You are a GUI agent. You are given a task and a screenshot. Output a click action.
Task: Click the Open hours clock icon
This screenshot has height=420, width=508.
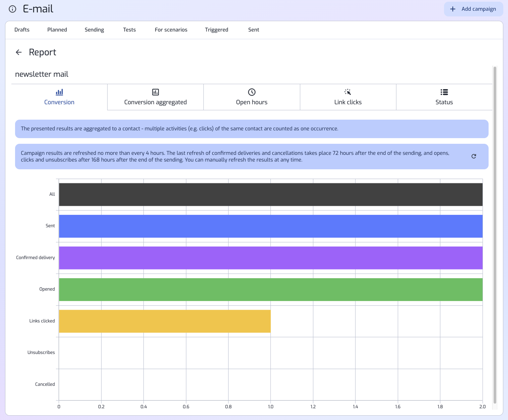point(252,92)
